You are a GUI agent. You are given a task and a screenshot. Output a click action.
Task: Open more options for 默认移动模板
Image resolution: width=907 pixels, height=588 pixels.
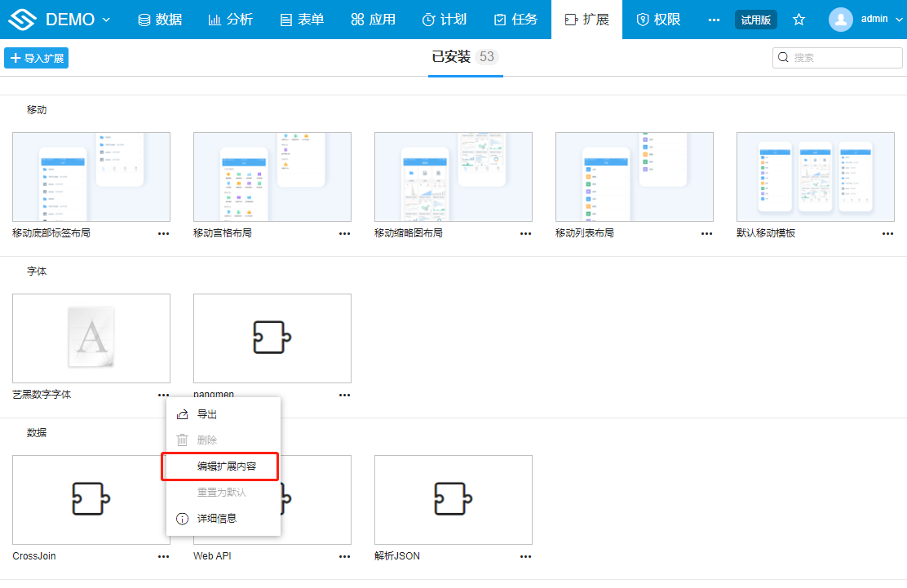click(887, 233)
